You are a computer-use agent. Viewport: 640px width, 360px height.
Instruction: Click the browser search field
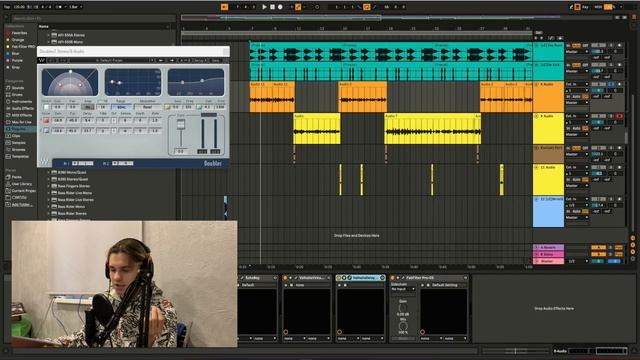click(94, 18)
